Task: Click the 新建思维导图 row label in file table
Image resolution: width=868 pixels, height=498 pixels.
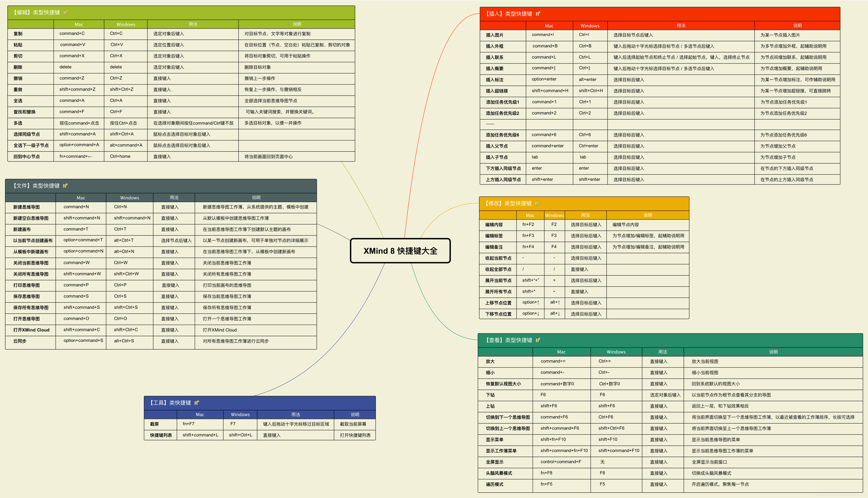Action: click(26, 207)
